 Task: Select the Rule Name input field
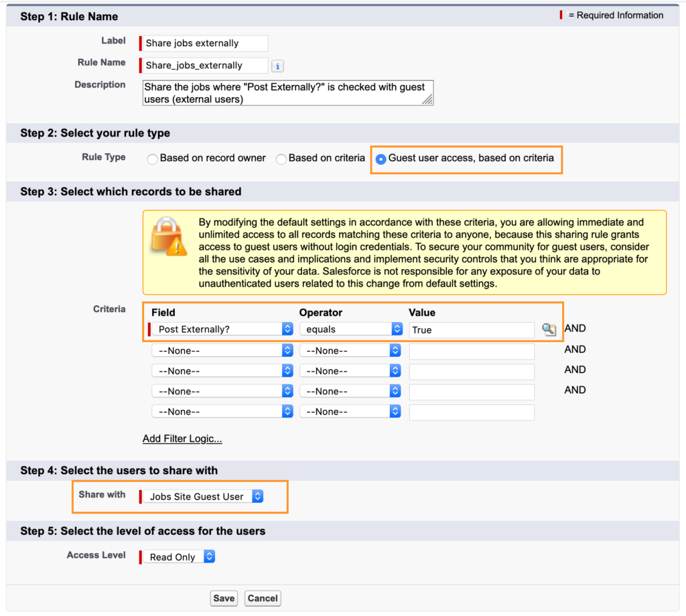tap(203, 66)
